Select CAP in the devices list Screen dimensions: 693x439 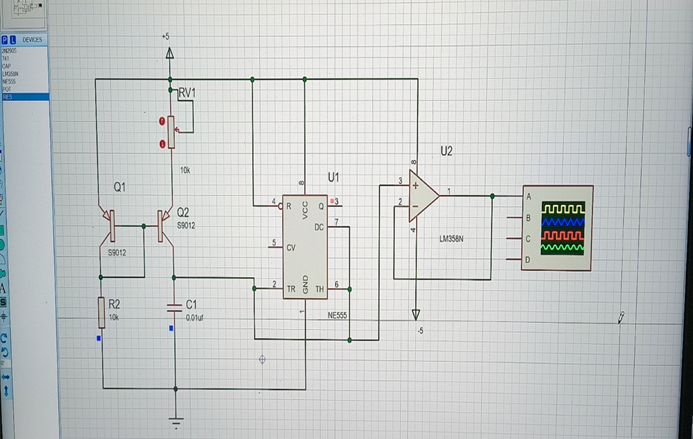coord(25,66)
